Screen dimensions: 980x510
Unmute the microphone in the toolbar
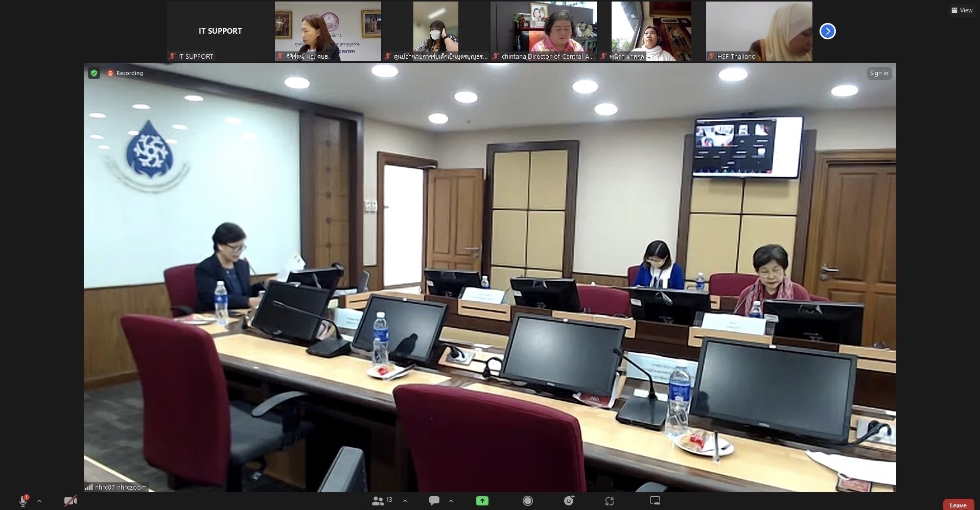coord(23,501)
